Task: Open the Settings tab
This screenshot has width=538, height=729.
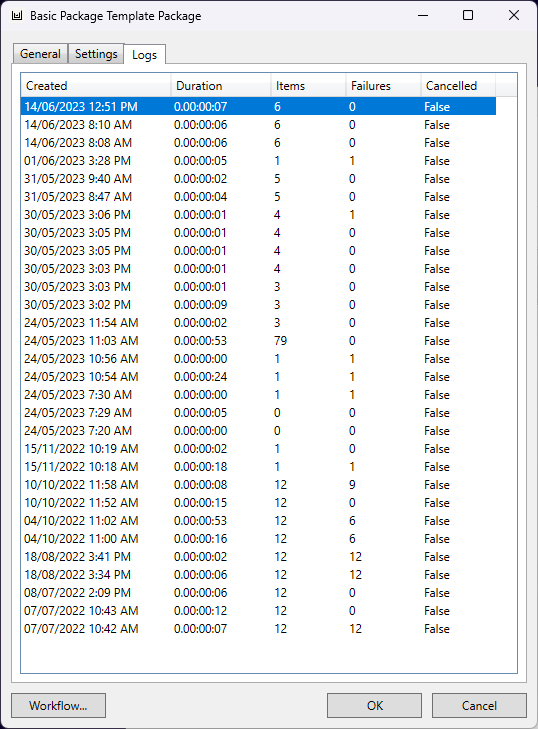Action: coord(96,54)
